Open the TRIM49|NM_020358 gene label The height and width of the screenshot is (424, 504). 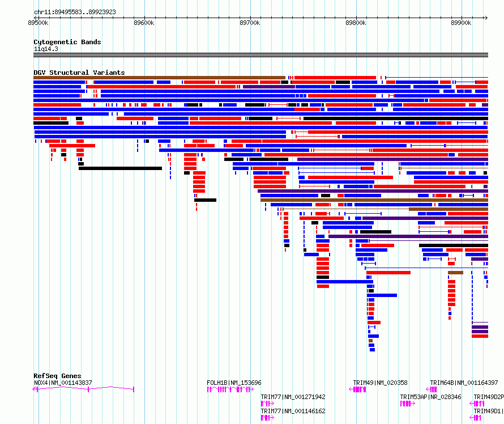click(380, 383)
